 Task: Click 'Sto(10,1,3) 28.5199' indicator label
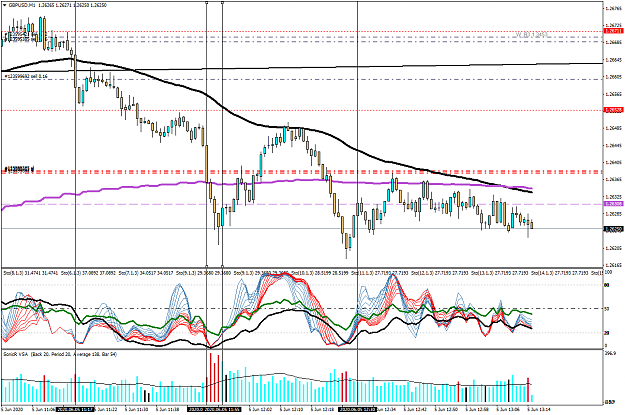(x=311, y=273)
